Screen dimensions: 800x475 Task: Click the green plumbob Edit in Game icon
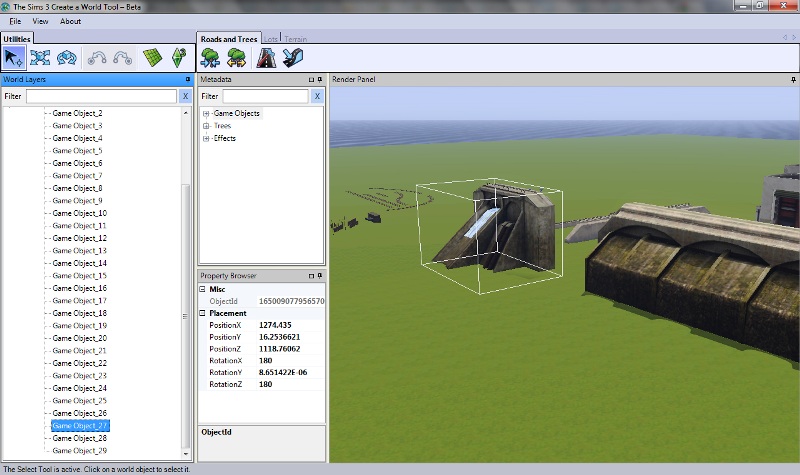click(x=179, y=58)
